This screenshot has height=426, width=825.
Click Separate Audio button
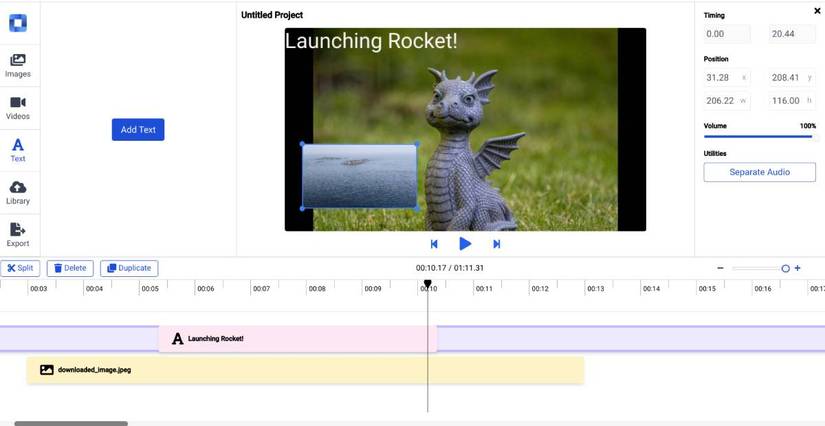click(x=759, y=172)
